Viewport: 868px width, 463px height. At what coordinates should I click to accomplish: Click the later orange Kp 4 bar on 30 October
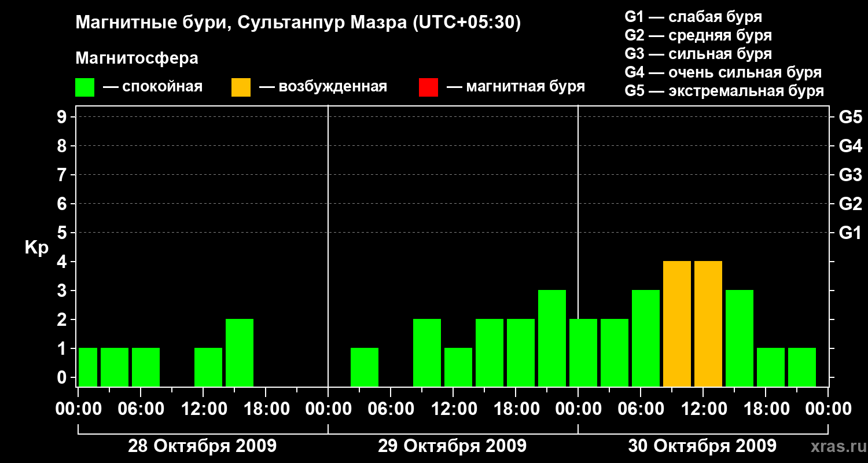708,324
